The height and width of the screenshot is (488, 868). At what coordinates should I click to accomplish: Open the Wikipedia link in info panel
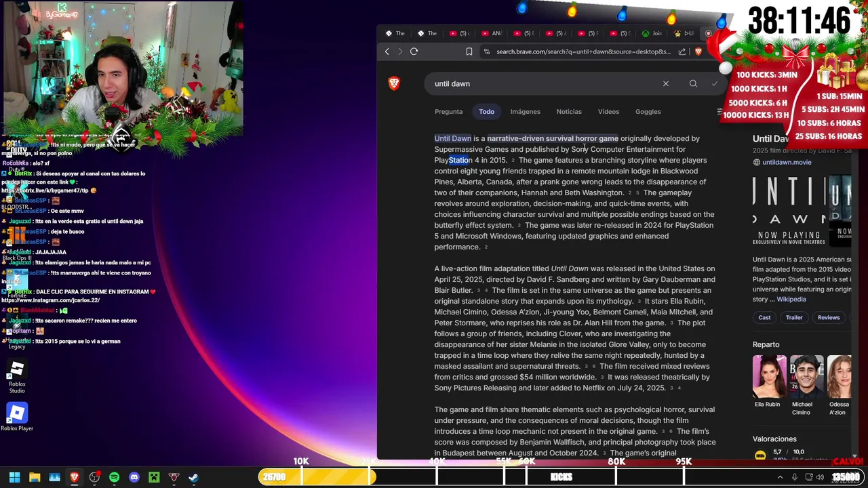(x=791, y=299)
